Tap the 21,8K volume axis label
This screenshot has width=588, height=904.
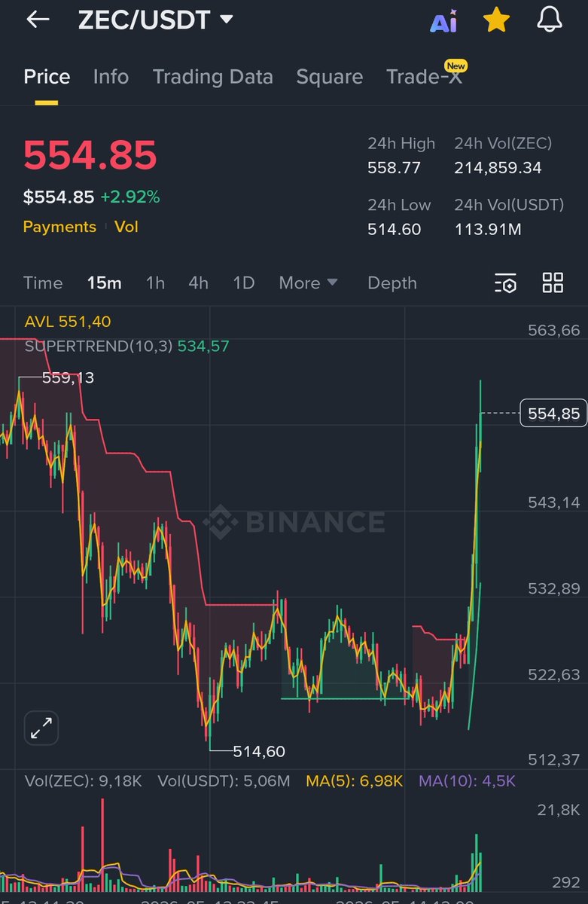click(x=559, y=810)
